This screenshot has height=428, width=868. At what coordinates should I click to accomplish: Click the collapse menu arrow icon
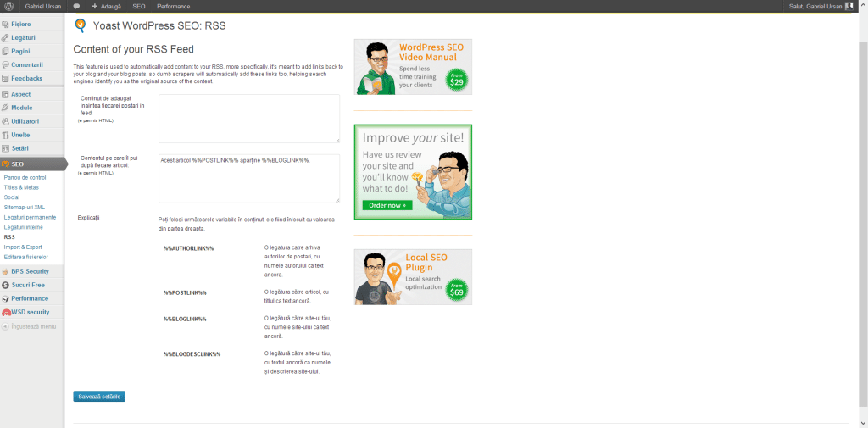tap(5, 326)
